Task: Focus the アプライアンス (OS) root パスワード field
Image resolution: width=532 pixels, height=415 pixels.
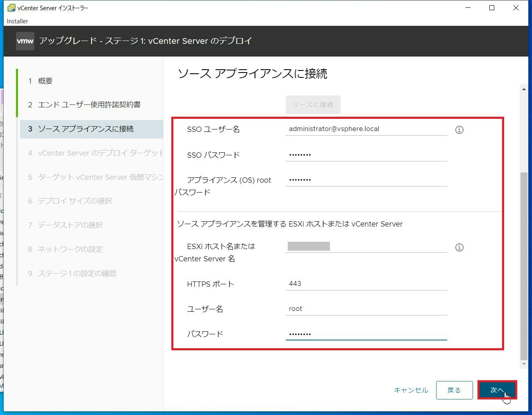Action: pyautogui.click(x=366, y=180)
